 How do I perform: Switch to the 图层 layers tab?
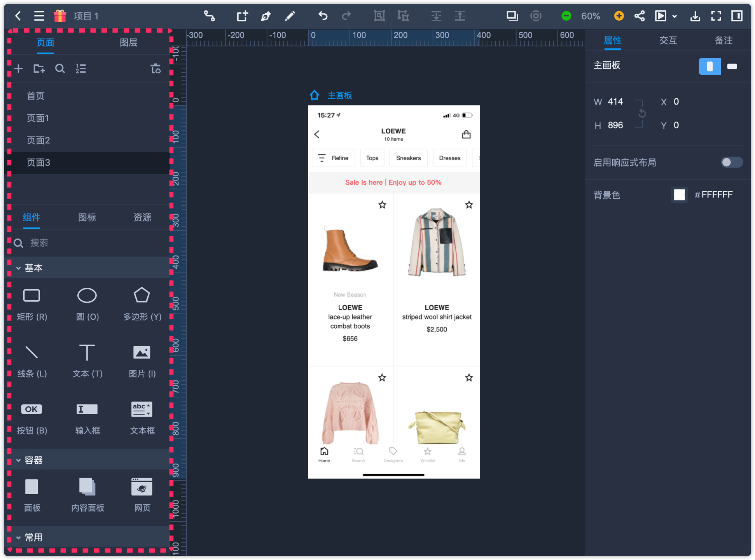click(x=128, y=42)
